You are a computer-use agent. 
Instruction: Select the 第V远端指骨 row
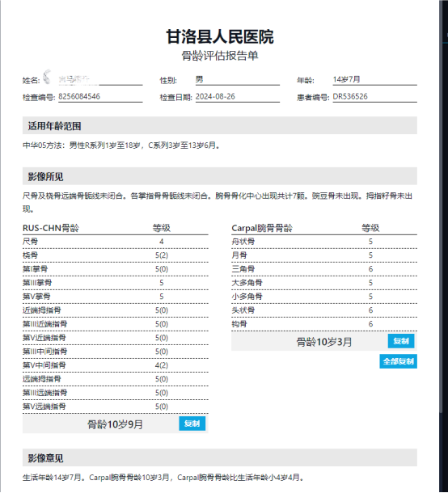(116, 407)
